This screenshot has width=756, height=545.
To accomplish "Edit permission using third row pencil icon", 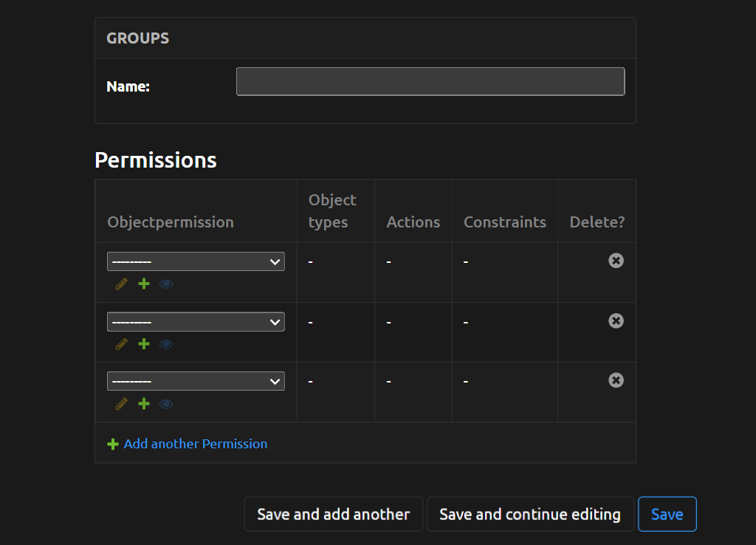I will [122, 404].
